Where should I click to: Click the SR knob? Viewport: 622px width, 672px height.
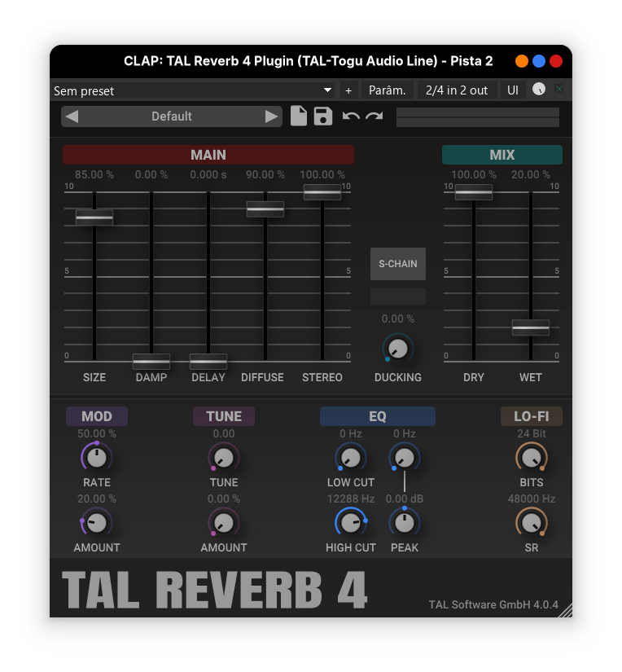pyautogui.click(x=531, y=523)
